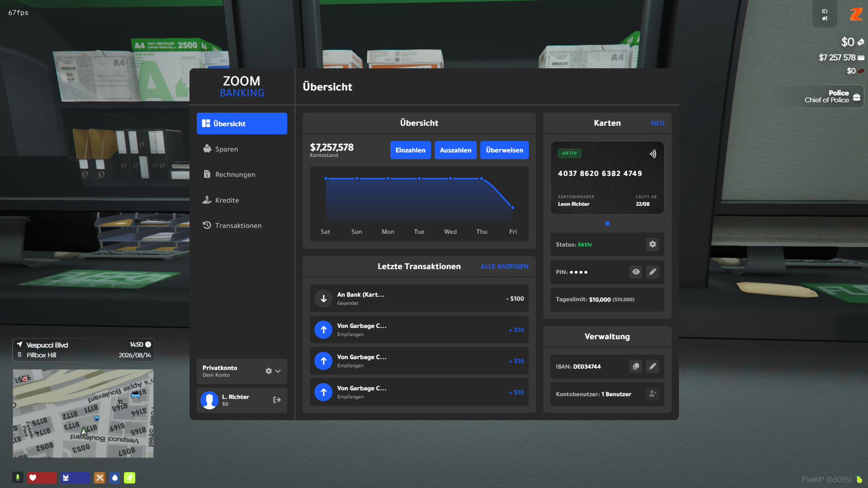
Task: Click the ZOOM BANKING logo
Action: (242, 86)
